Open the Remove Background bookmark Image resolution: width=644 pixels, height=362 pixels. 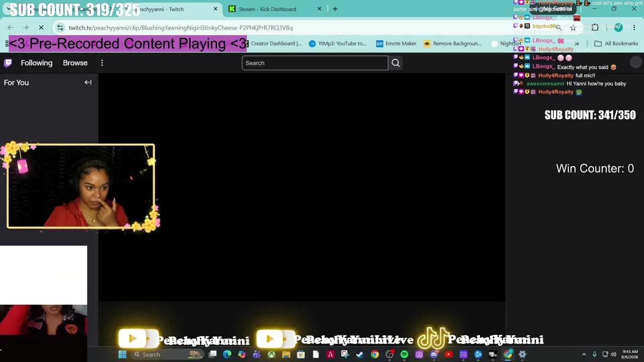pos(452,44)
